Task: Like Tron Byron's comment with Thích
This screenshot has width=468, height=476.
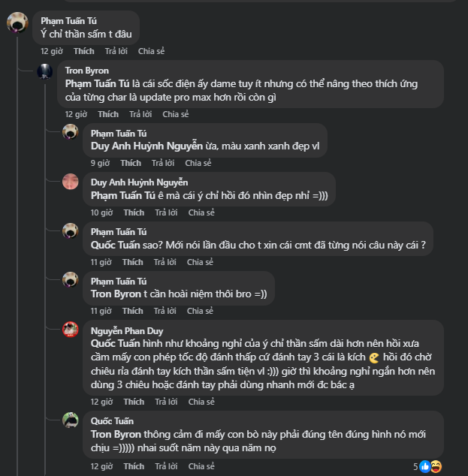Action: click(108, 114)
